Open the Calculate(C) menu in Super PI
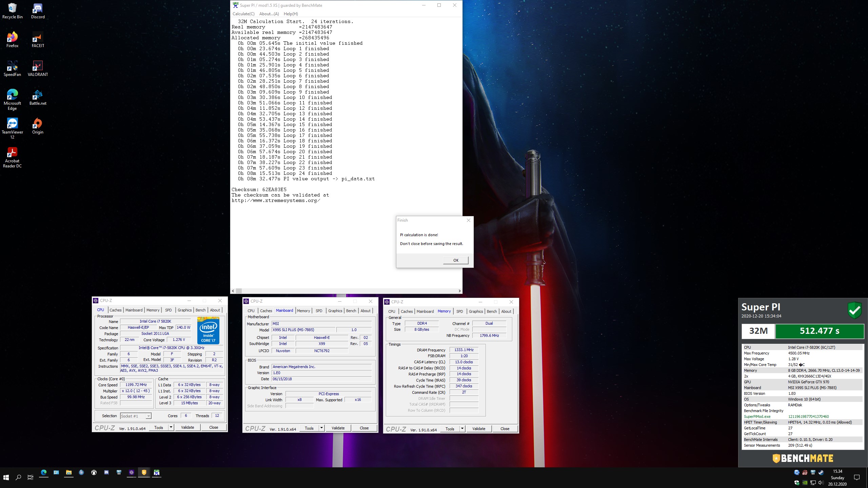 coord(243,14)
